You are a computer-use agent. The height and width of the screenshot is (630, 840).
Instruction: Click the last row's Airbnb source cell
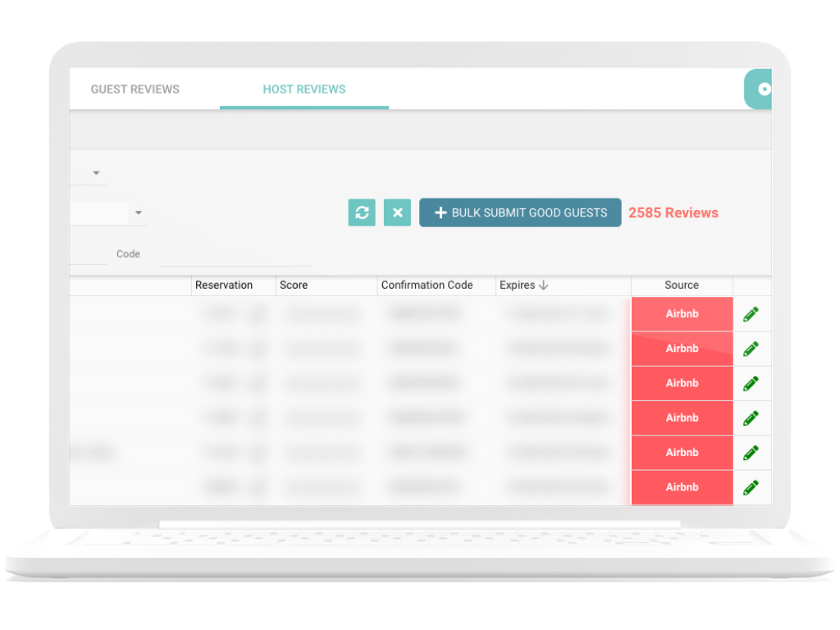point(682,487)
